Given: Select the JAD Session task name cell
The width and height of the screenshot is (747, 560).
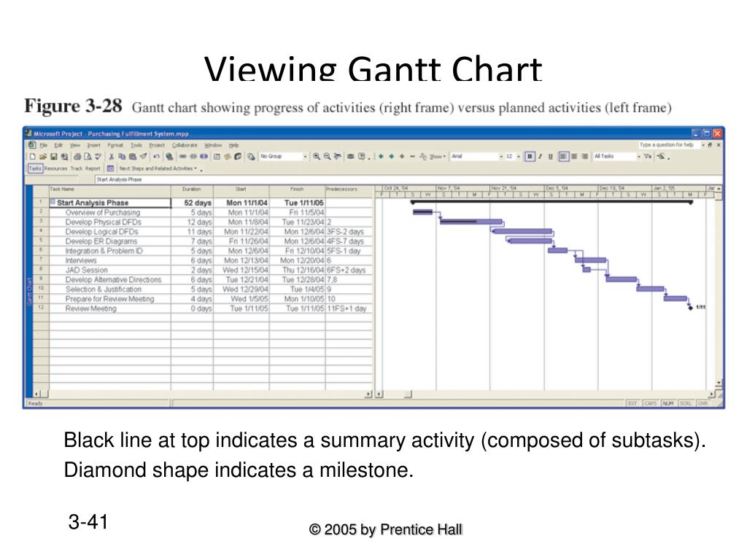Looking at the screenshot, I should (x=110, y=270).
